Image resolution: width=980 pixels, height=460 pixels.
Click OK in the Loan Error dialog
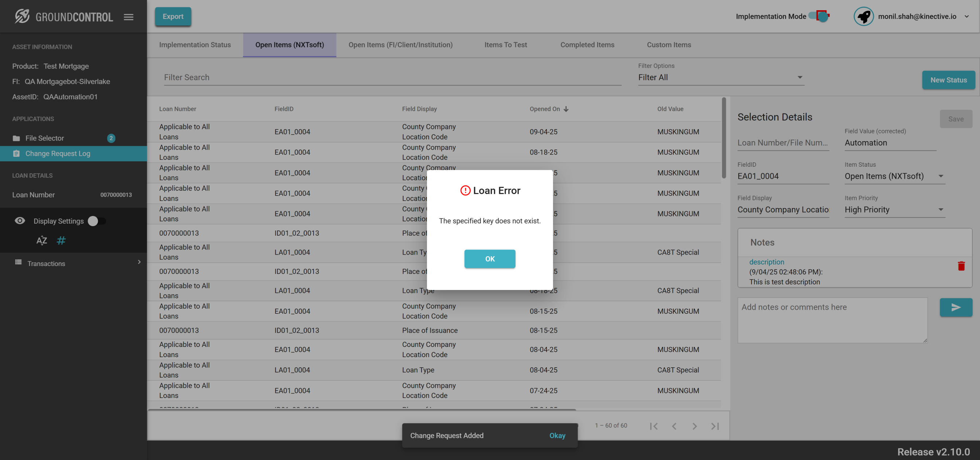490,259
